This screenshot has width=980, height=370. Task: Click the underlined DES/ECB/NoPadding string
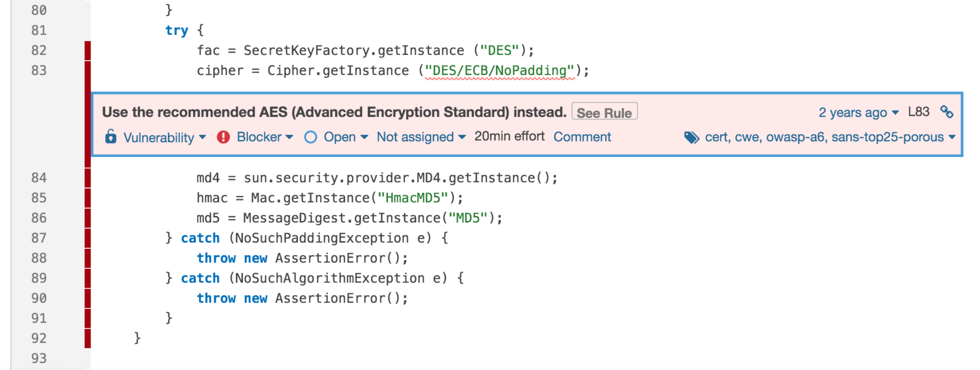tap(498, 70)
